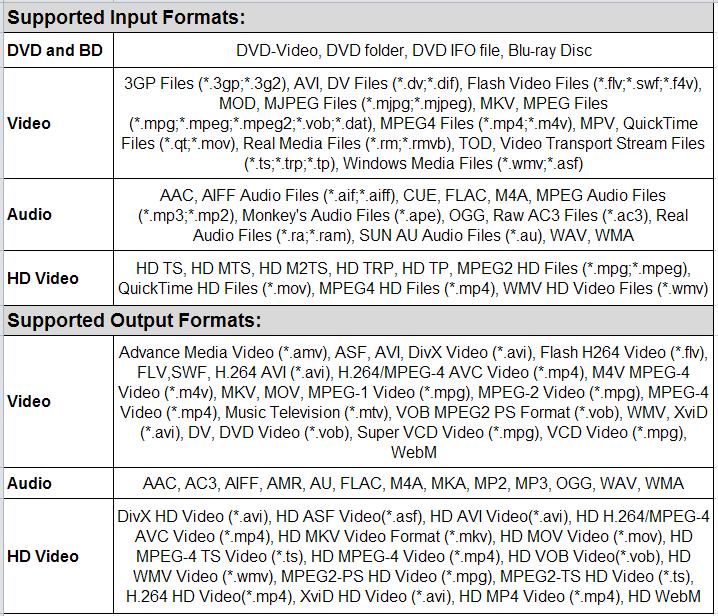
Task: Click the output Audio row label
Action: click(x=29, y=483)
